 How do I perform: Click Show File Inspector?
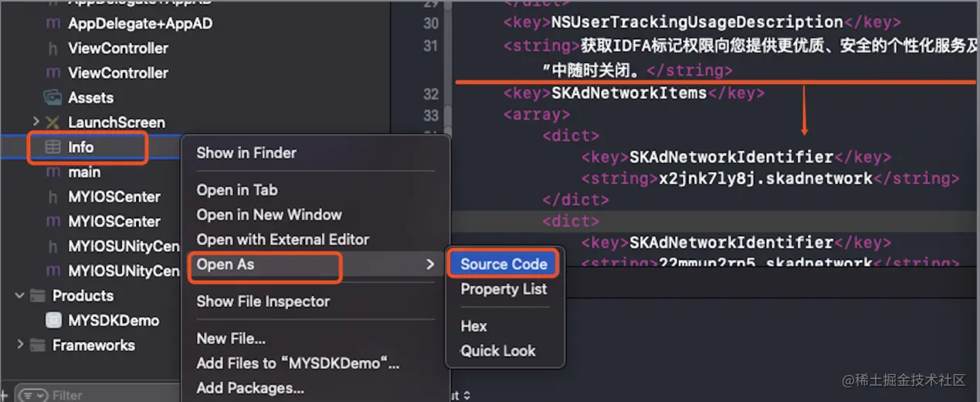pos(263,301)
